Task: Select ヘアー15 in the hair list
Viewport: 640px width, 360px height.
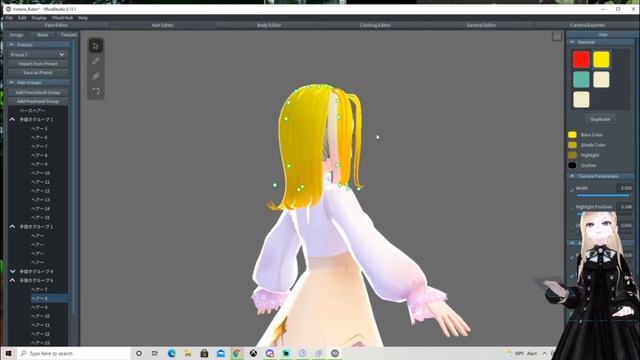Action: coord(40,218)
